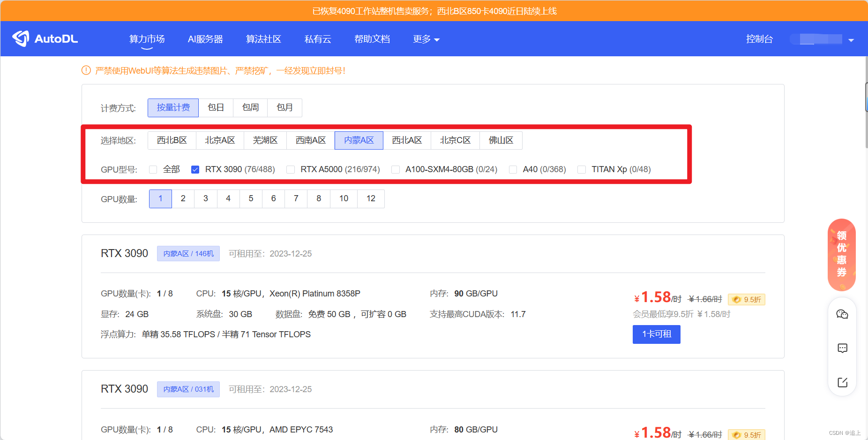Set GPU count to 2
This screenshot has height=440, width=868.
183,198
